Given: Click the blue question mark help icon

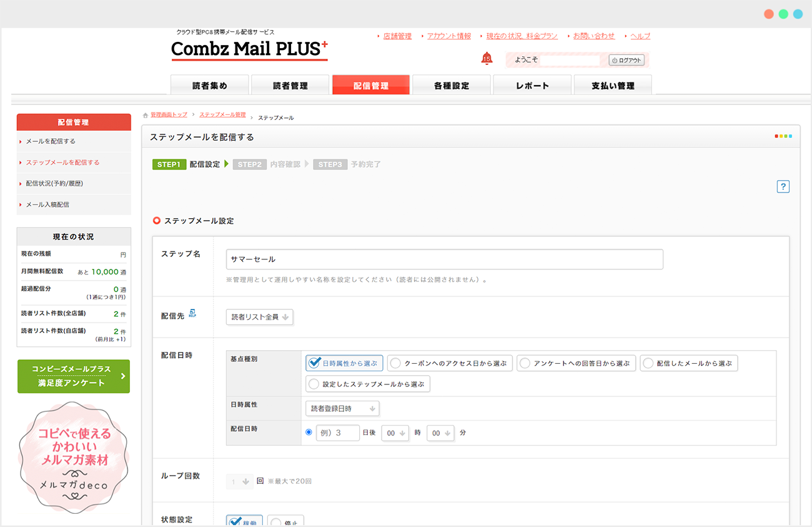Looking at the screenshot, I should pyautogui.click(x=783, y=186).
